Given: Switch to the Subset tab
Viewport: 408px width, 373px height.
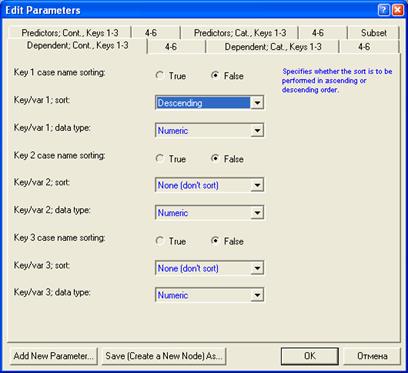Looking at the screenshot, I should coord(374,33).
